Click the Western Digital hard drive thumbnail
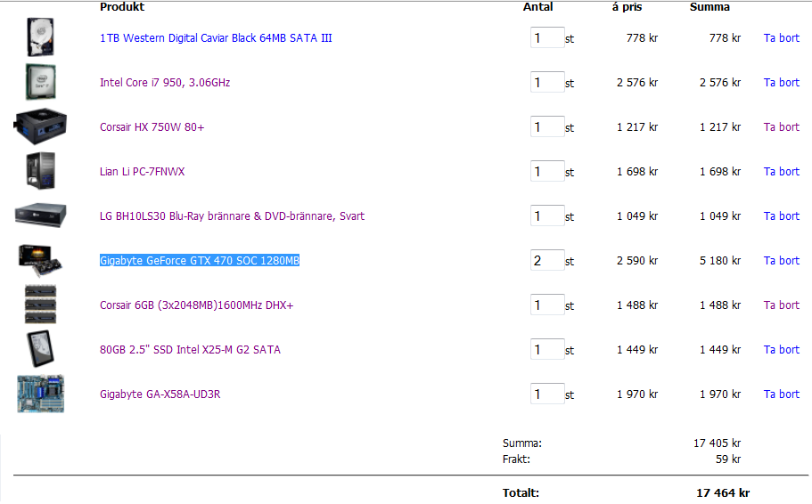The height and width of the screenshot is (504, 812). tap(41, 37)
